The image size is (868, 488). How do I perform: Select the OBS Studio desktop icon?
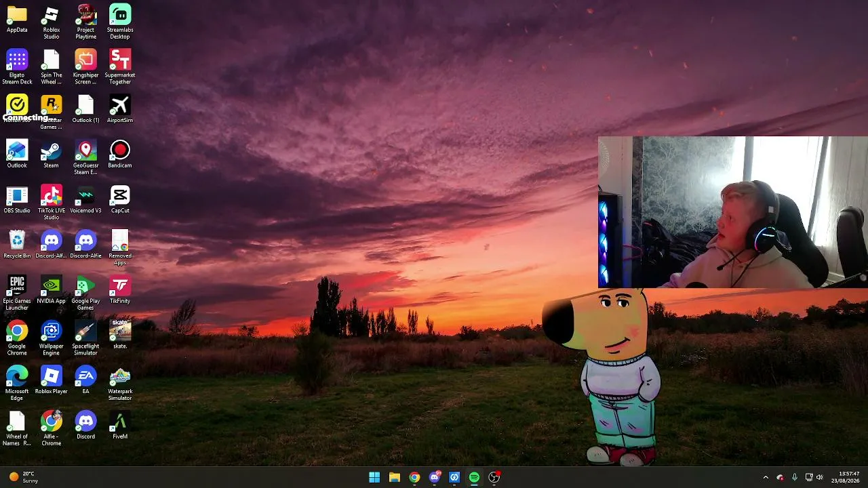tap(17, 196)
